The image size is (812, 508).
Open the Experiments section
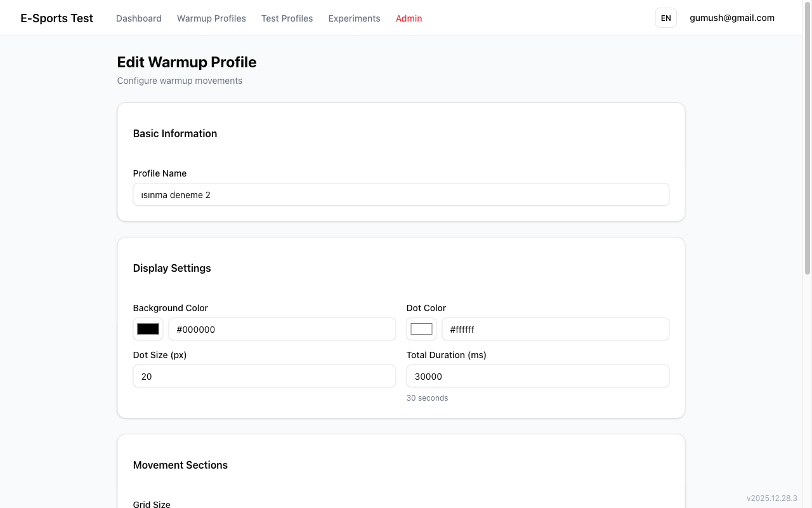point(354,18)
